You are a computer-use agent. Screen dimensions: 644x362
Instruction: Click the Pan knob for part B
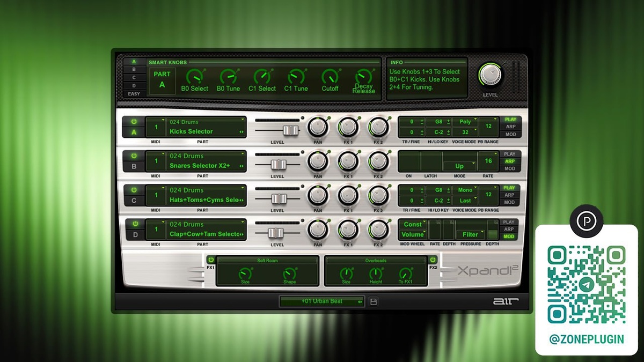[318, 162]
